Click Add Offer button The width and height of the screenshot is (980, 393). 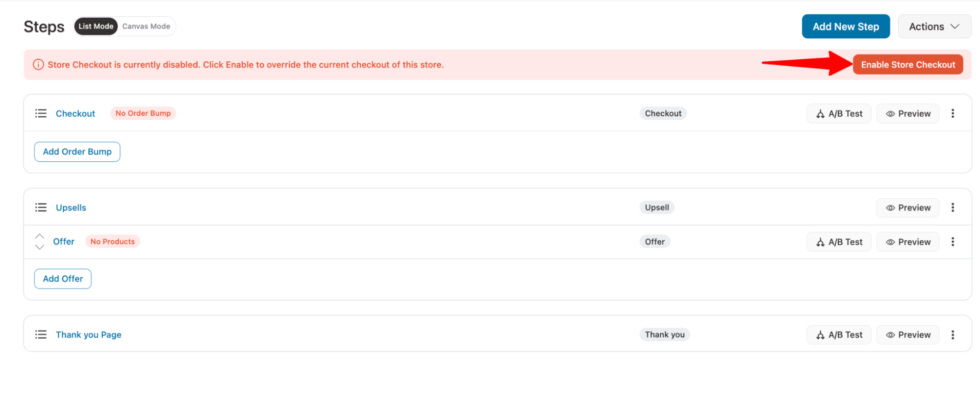63,279
